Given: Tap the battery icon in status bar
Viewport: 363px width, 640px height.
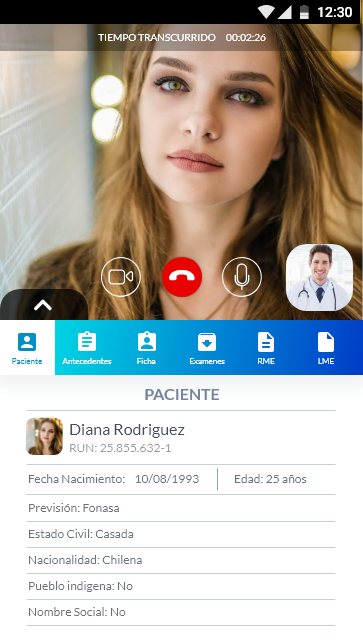Looking at the screenshot, I should (304, 12).
